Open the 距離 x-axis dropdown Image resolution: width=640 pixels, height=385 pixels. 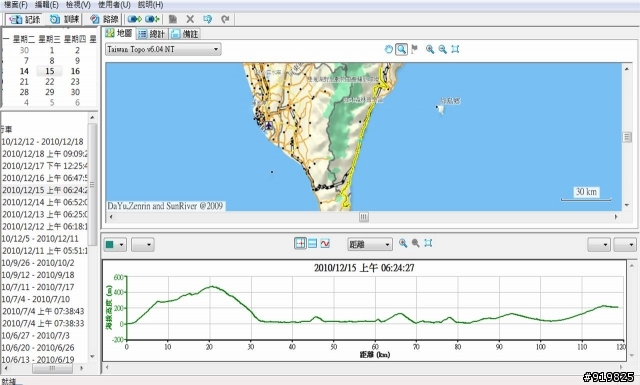(370, 244)
